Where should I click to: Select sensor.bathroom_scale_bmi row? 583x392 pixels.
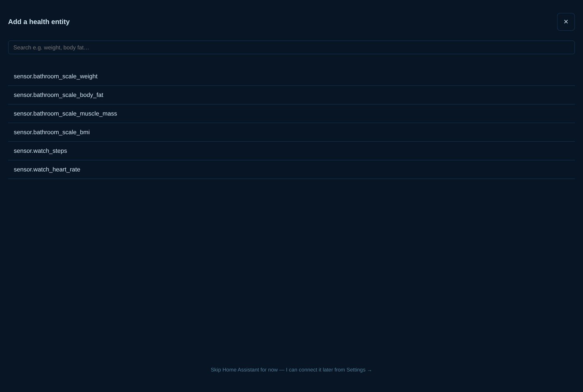click(x=291, y=132)
